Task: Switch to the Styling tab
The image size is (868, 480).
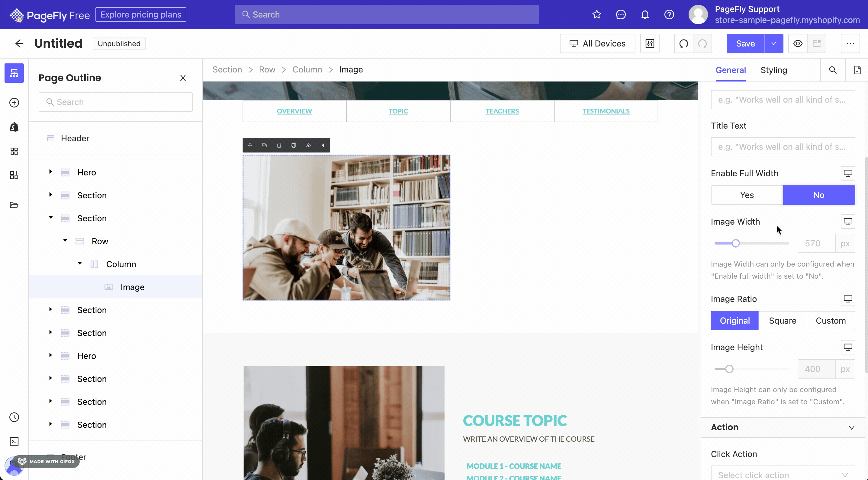Action: 774,70
